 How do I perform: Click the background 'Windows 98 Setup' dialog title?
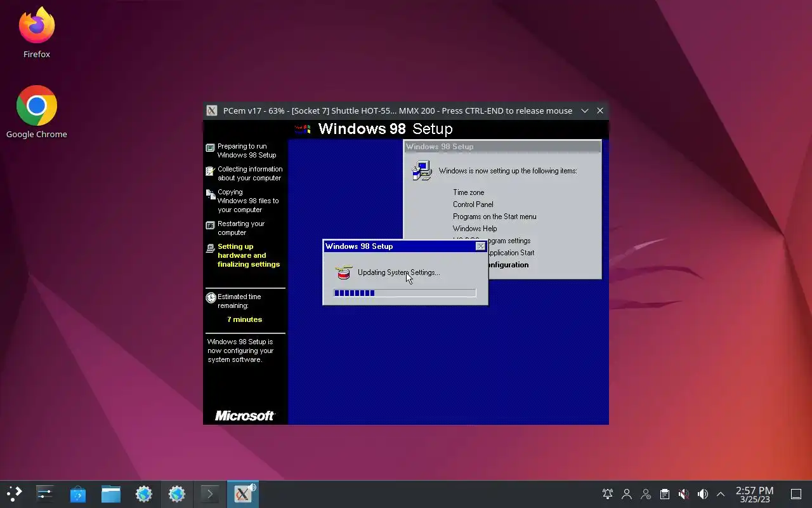pyautogui.click(x=440, y=147)
